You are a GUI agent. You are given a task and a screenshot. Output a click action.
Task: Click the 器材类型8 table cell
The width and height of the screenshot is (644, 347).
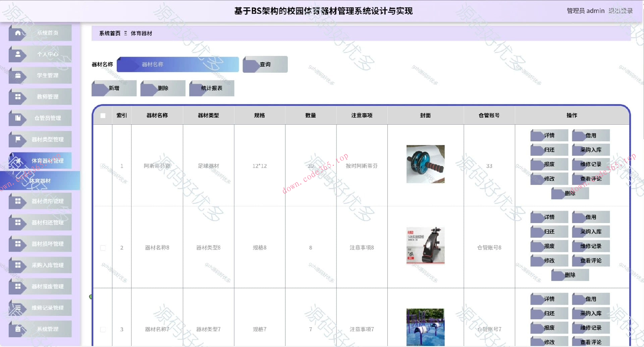point(208,248)
